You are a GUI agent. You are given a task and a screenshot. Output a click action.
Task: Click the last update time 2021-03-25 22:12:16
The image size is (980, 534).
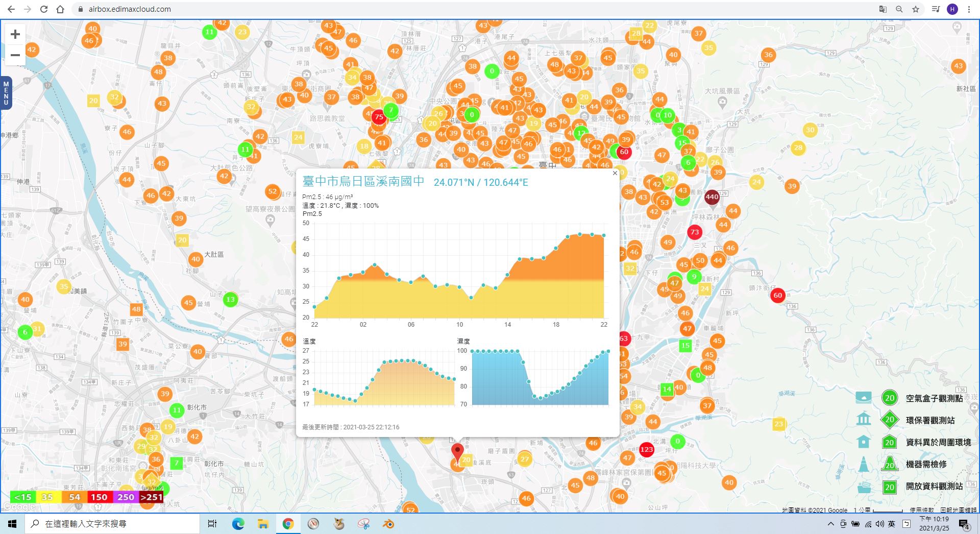point(371,427)
